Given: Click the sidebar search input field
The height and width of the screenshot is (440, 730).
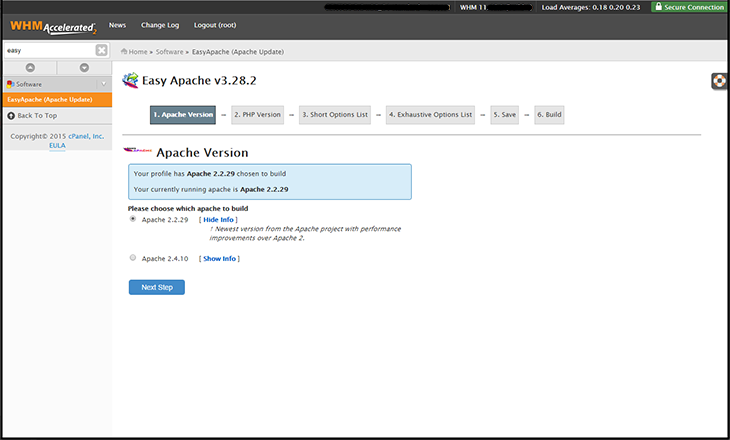Looking at the screenshot, I should point(50,50).
